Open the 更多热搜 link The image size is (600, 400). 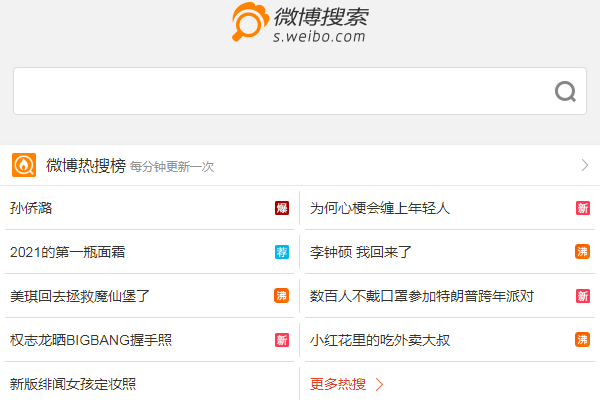point(338,384)
